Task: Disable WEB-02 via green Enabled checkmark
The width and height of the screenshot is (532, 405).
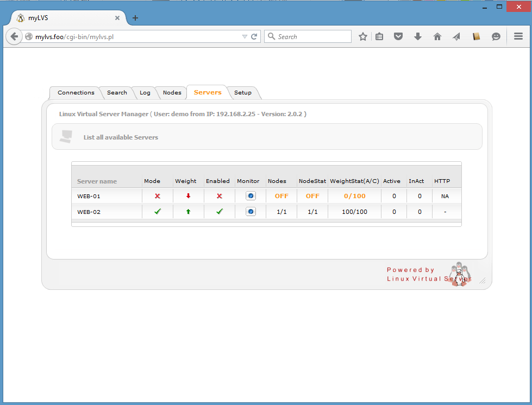Action: (220, 212)
